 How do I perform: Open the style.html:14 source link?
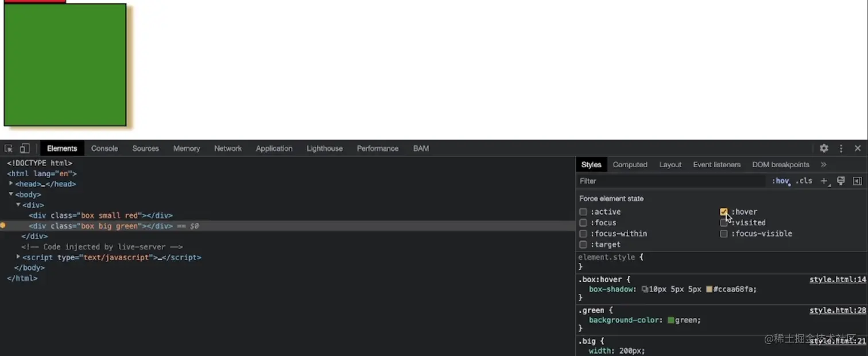838,280
